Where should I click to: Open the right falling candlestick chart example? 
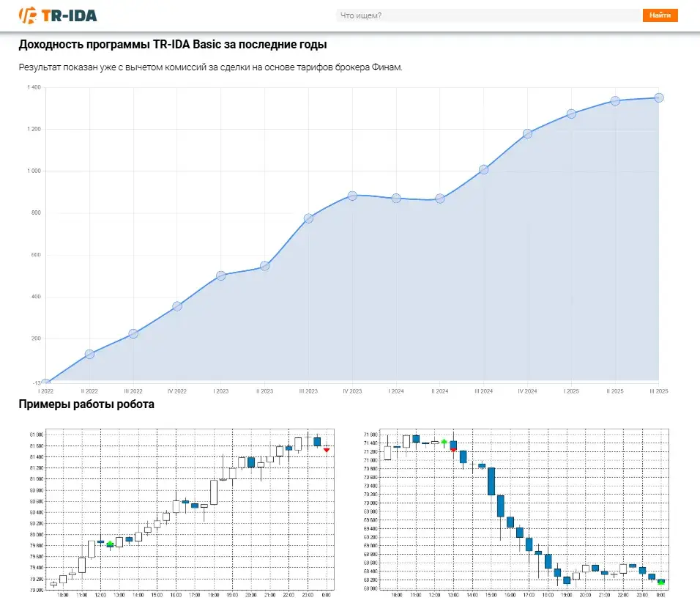515,513
